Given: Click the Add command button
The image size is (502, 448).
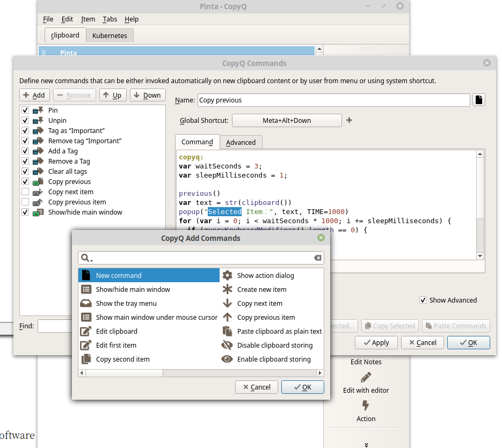Looking at the screenshot, I should coord(34,95).
